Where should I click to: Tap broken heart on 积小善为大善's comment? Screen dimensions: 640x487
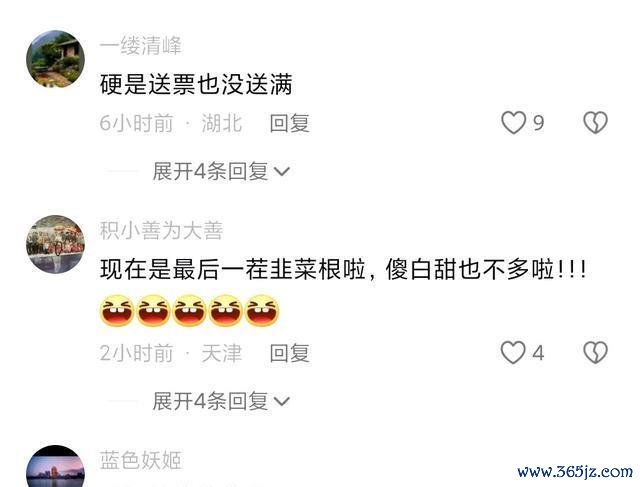[596, 352]
